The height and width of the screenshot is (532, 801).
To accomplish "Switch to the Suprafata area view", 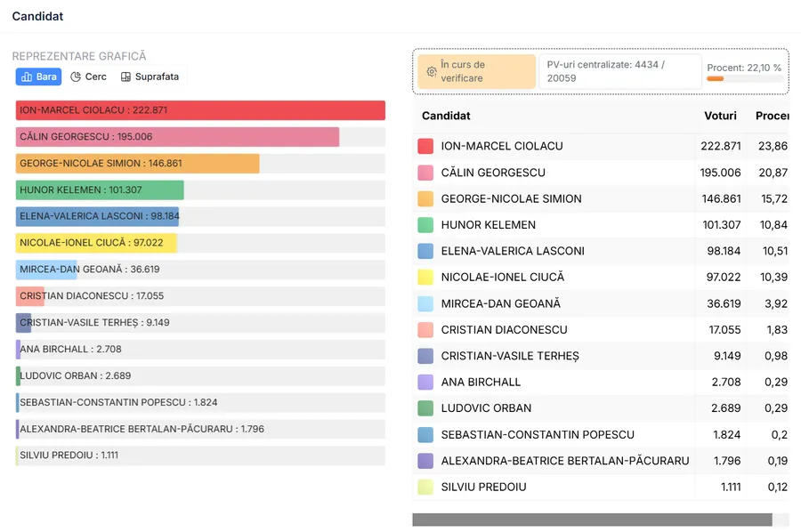I will click(150, 77).
